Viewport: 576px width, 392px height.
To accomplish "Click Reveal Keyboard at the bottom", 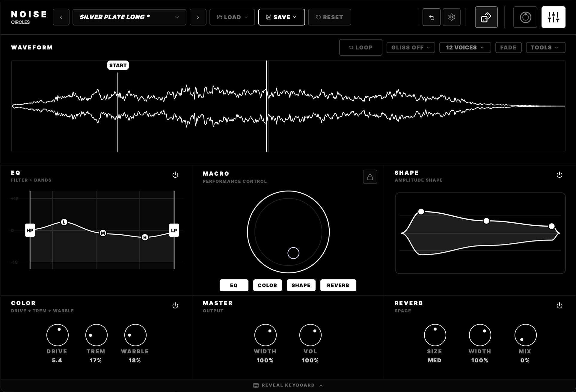I will (288, 385).
